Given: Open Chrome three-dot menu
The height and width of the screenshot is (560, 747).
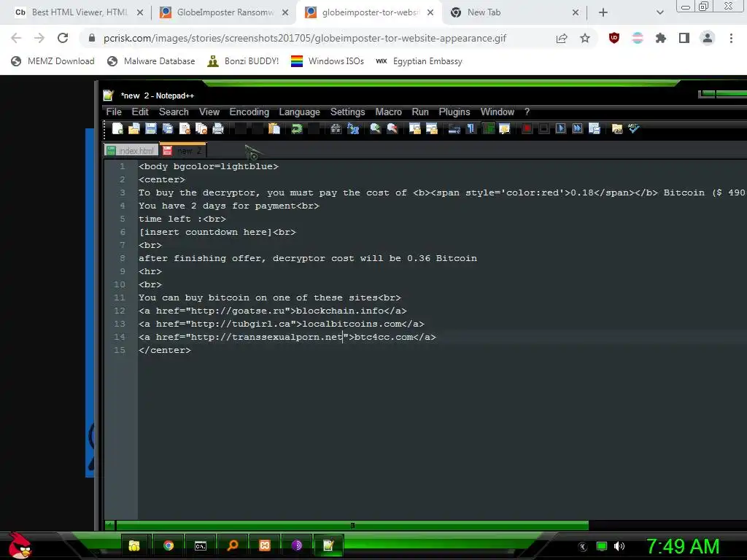Looking at the screenshot, I should point(731,38).
